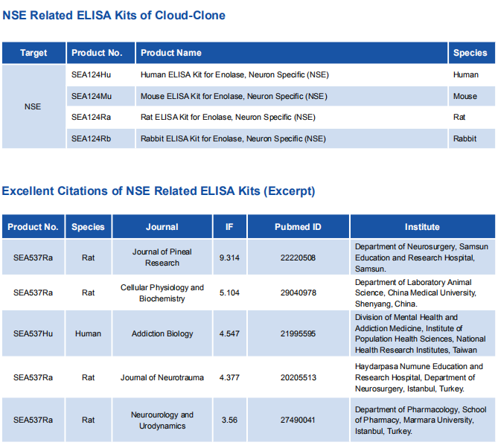The height and width of the screenshot is (448, 498).
Task: Click 'Rat' species in the Neurourology and Urodynamics row
Action: coord(88,420)
